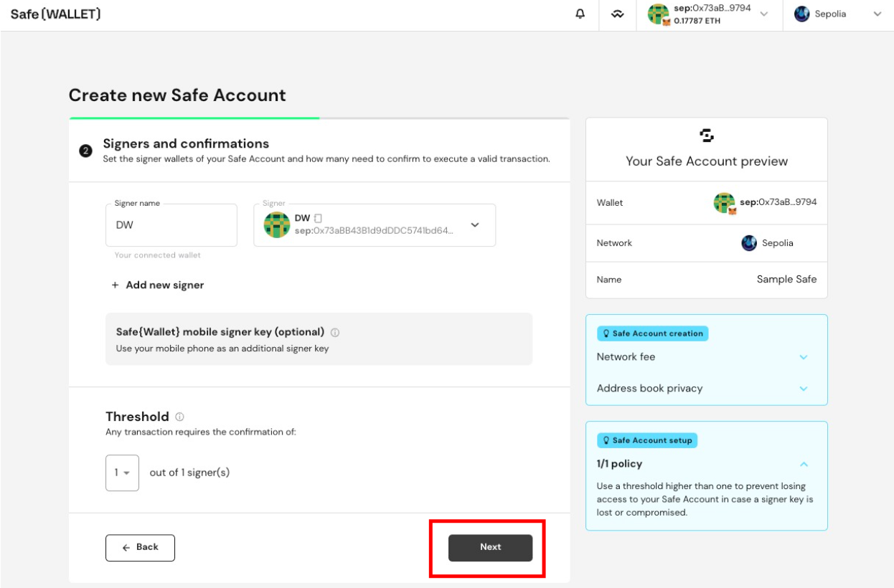This screenshot has width=894, height=588.
Task: Click the wallet address in account preview
Action: pos(778,202)
